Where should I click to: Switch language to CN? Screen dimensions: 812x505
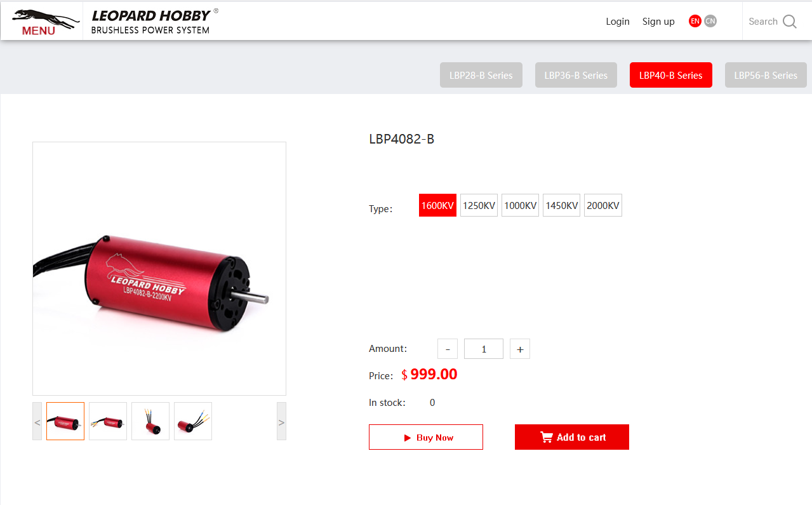[710, 21]
